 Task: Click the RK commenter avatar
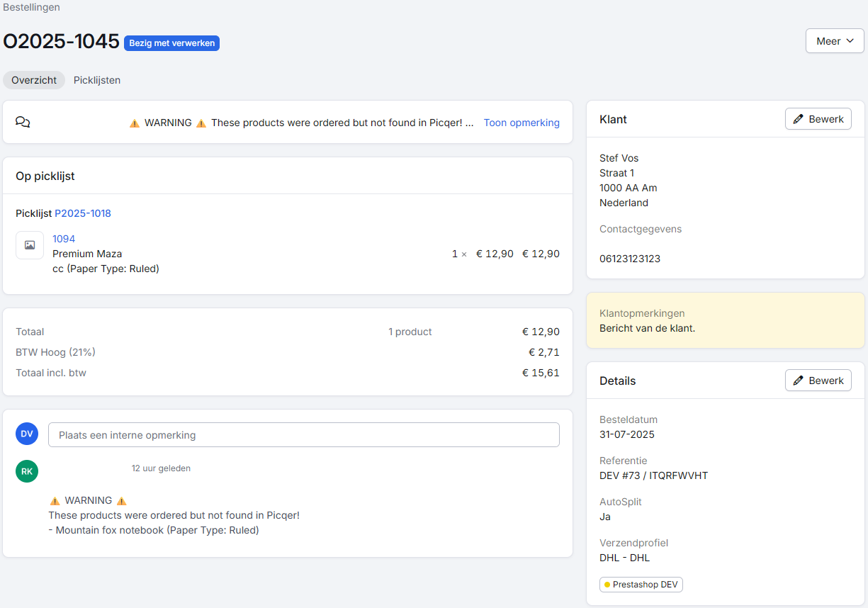coord(27,471)
